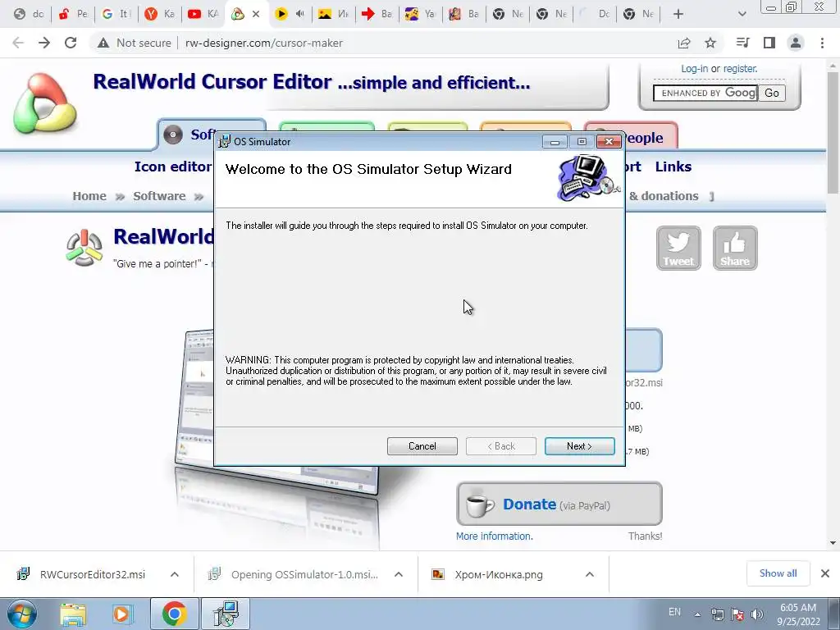This screenshot has height=630, width=840.
Task: Click the volume speaker tray icon
Action: (757, 614)
